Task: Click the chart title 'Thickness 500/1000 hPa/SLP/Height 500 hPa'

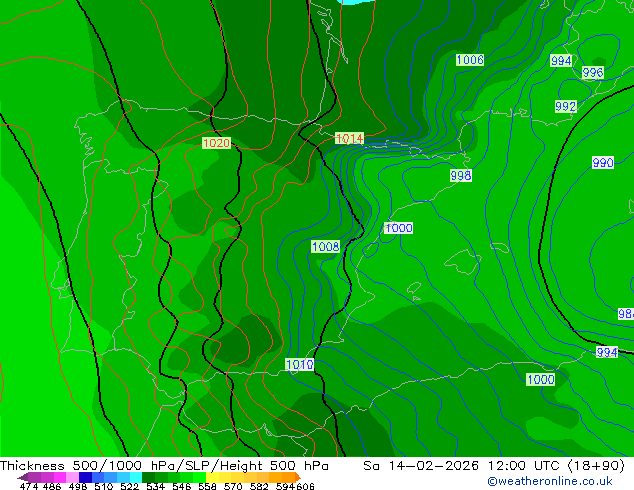Action: click(164, 466)
